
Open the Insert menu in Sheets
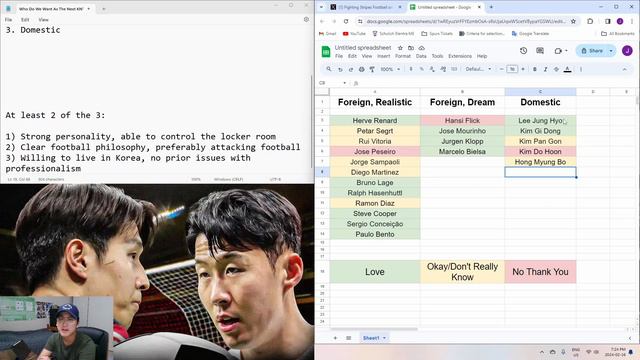click(x=383, y=56)
